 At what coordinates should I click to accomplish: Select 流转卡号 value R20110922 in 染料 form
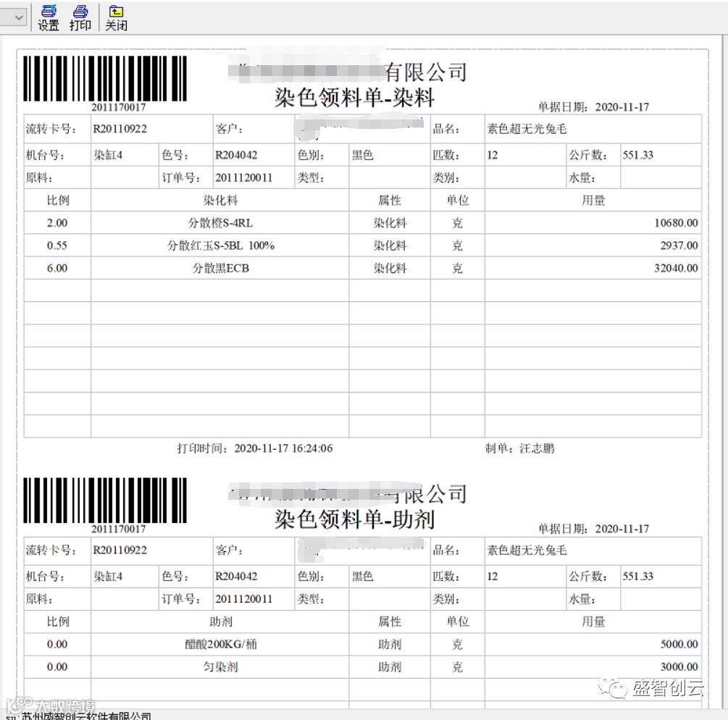click(120, 129)
